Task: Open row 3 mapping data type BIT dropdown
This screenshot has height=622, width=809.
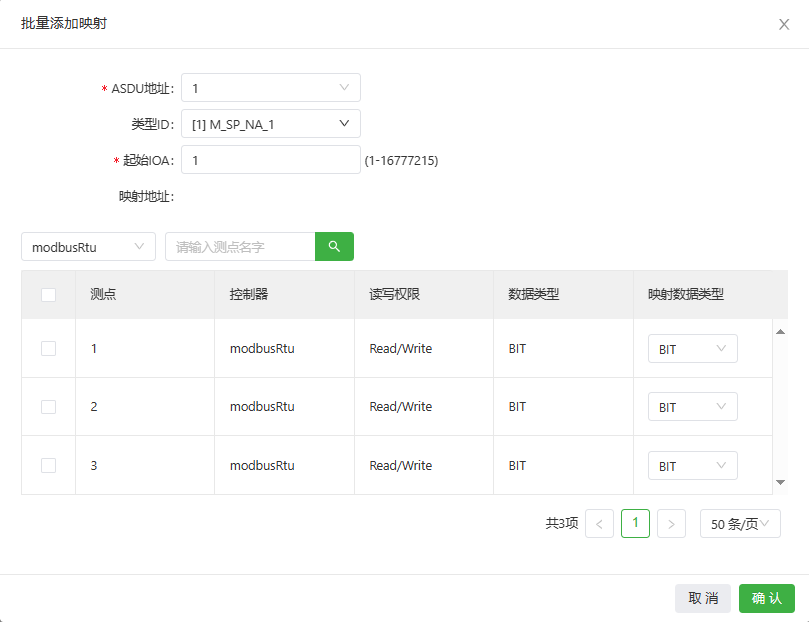Action: point(692,466)
